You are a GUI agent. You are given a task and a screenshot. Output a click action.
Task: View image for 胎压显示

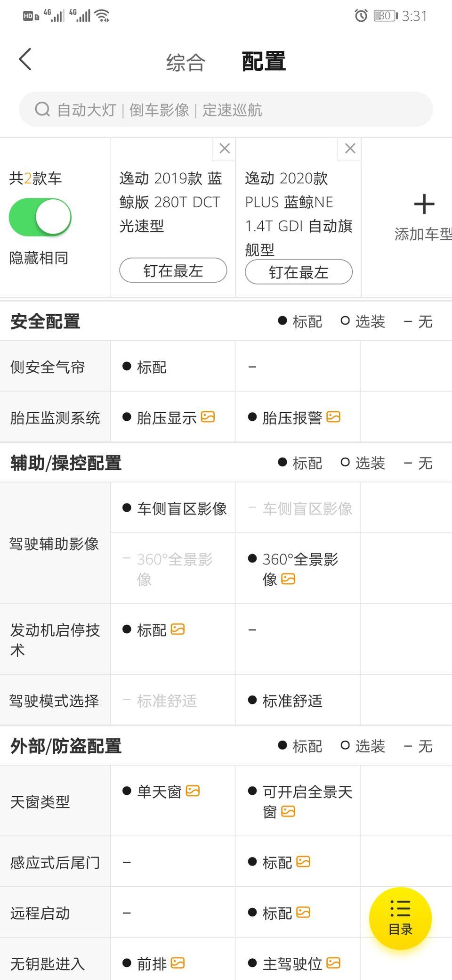(x=208, y=417)
